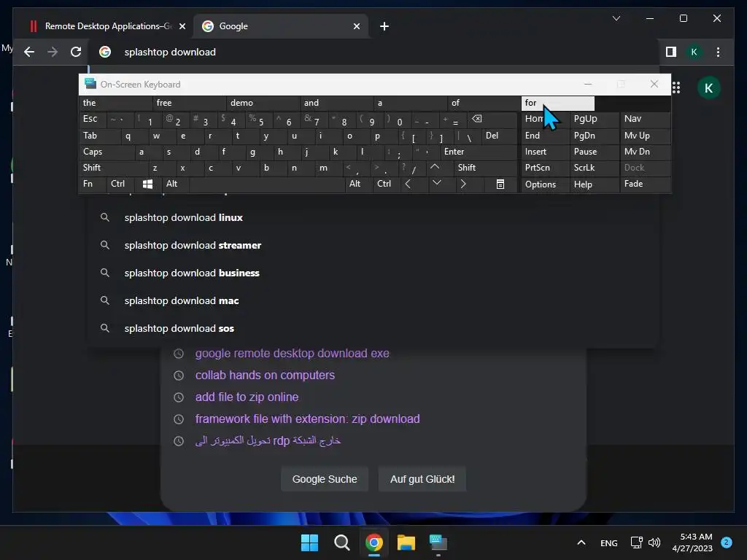This screenshot has width=747, height=560.
Task: Open the Chrome profile K badge in toolbar
Action: [x=694, y=52]
